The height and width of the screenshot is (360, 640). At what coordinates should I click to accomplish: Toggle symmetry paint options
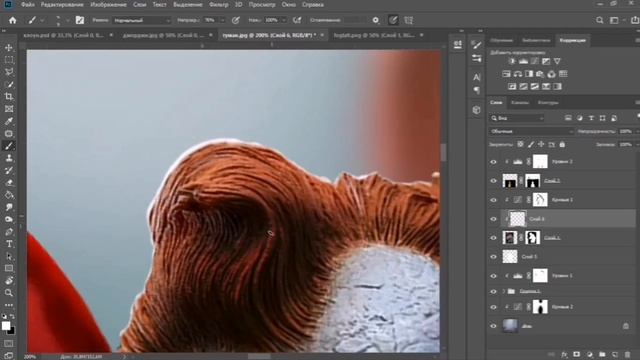409,20
